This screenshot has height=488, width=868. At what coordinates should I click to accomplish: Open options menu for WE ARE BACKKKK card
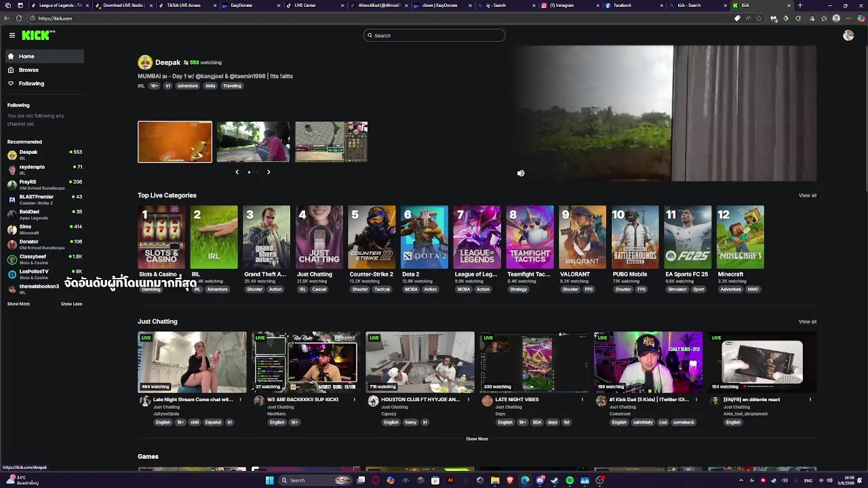pos(354,400)
